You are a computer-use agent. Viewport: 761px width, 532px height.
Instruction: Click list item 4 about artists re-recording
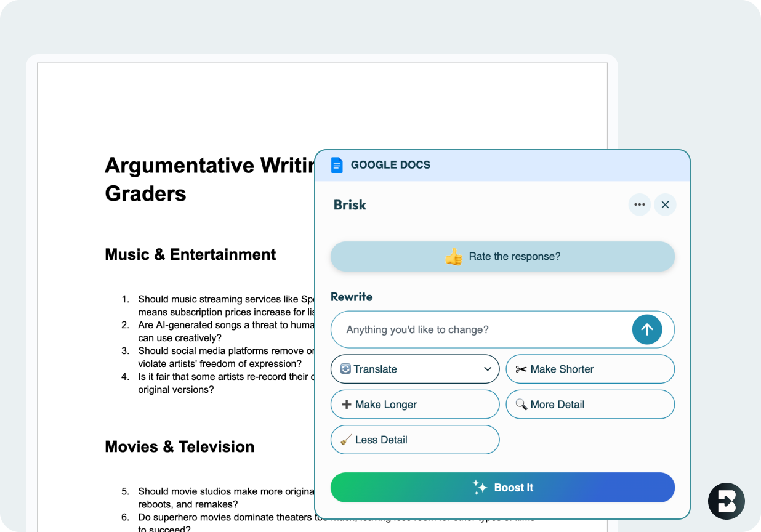[219, 383]
